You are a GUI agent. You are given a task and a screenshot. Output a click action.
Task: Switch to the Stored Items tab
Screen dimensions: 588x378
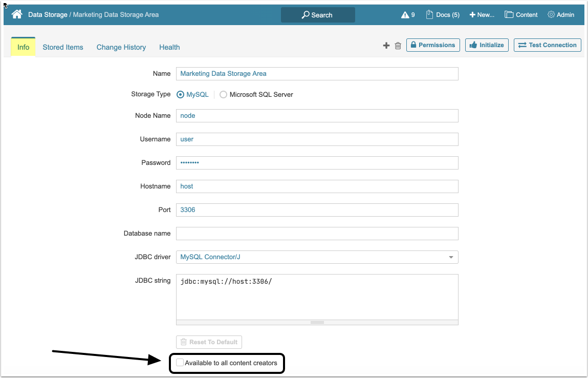(63, 47)
